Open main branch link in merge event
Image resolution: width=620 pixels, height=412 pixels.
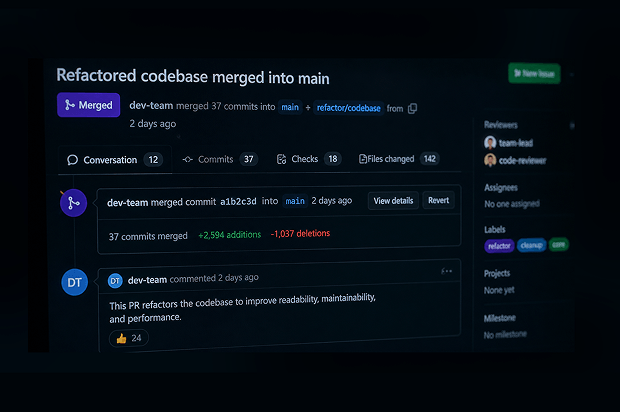click(x=295, y=201)
